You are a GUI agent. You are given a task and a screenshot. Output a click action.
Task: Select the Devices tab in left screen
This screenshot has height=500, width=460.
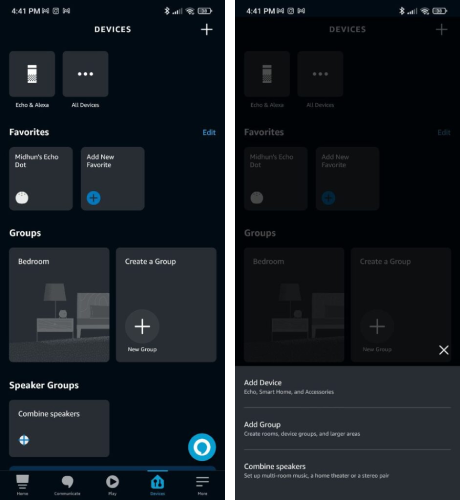157,484
